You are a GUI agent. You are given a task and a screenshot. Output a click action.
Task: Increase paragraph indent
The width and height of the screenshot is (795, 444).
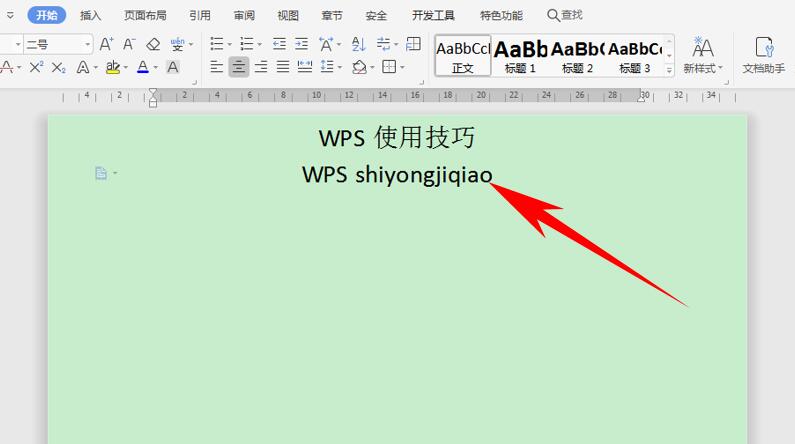click(302, 44)
